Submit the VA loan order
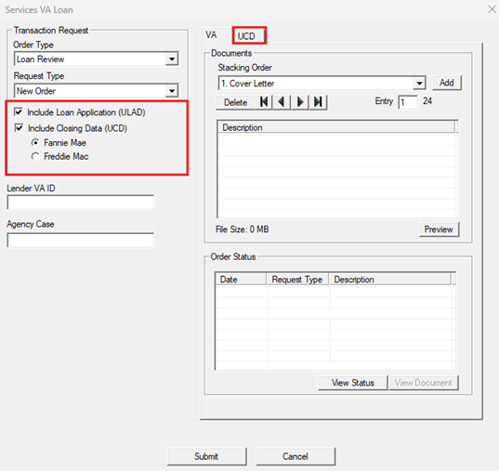Image resolution: width=499 pixels, height=471 pixels. click(207, 456)
